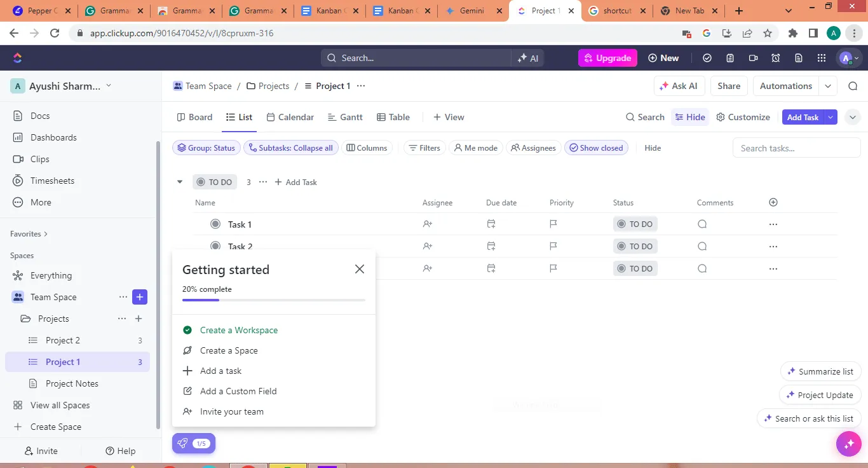
Task: Click the sidebar vertical scrollbar
Action: click(x=158, y=284)
